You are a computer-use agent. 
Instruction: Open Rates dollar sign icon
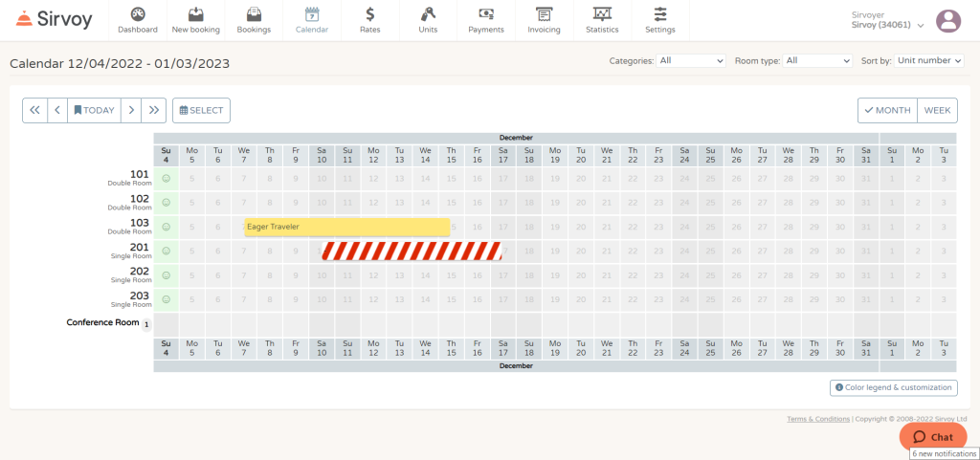(x=369, y=14)
